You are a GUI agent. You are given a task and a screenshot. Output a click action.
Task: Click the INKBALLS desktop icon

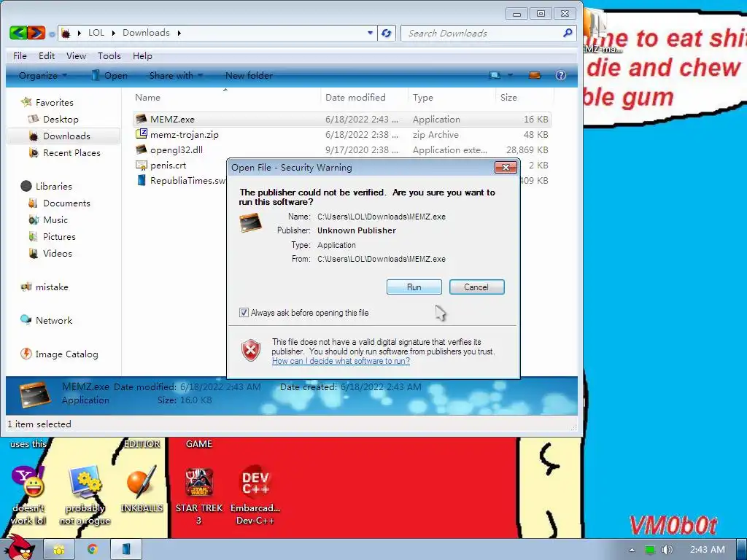(142, 482)
